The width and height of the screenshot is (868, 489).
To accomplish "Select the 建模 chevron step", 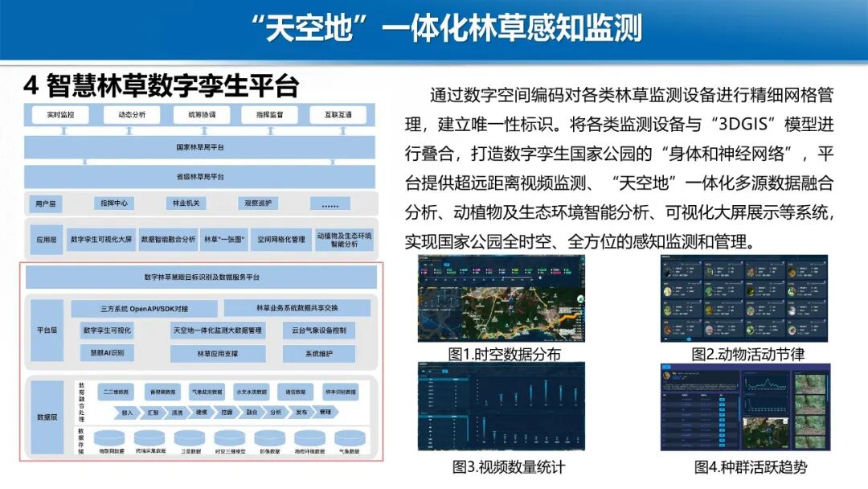I will pyautogui.click(x=201, y=413).
